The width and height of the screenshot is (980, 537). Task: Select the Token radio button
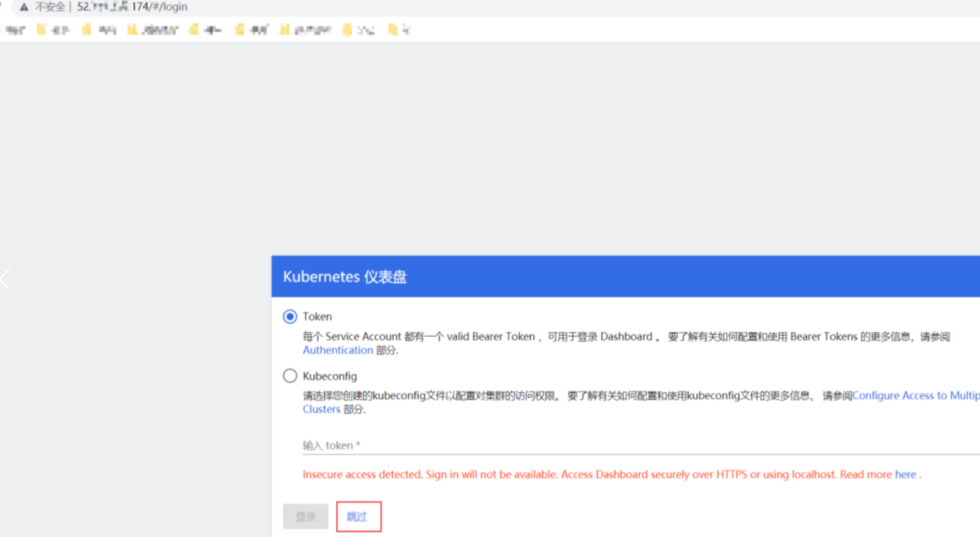coord(289,316)
